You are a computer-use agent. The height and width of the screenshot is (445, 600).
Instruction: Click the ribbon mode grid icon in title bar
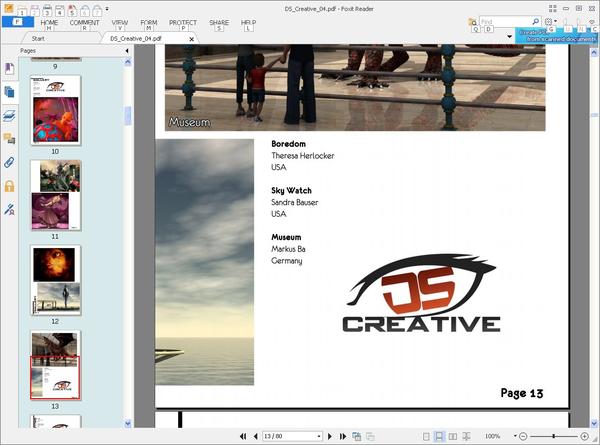tap(553, 8)
